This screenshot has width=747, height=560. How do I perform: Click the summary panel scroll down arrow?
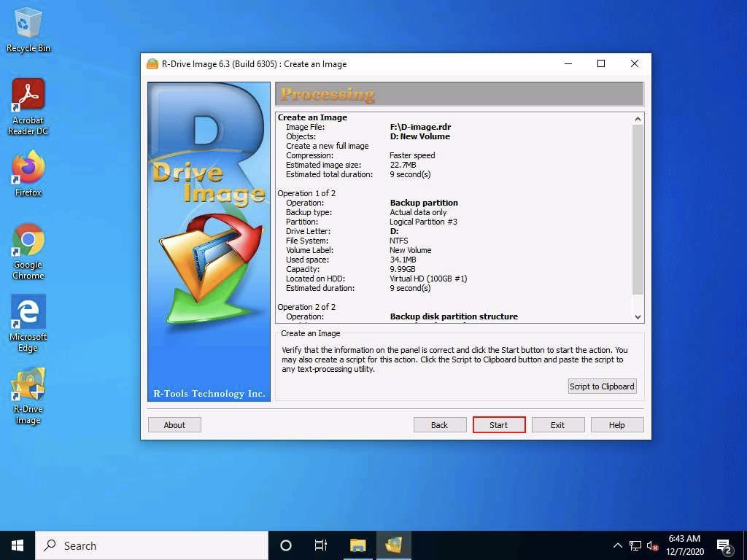point(638,317)
